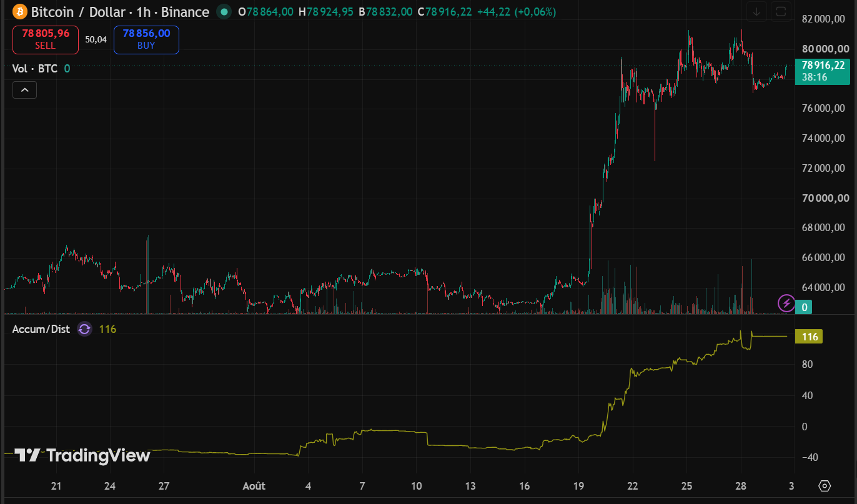Screen dimensions: 857x504
Task: Click the 40 label on the Accum/Dist axis
Action: 806,395
